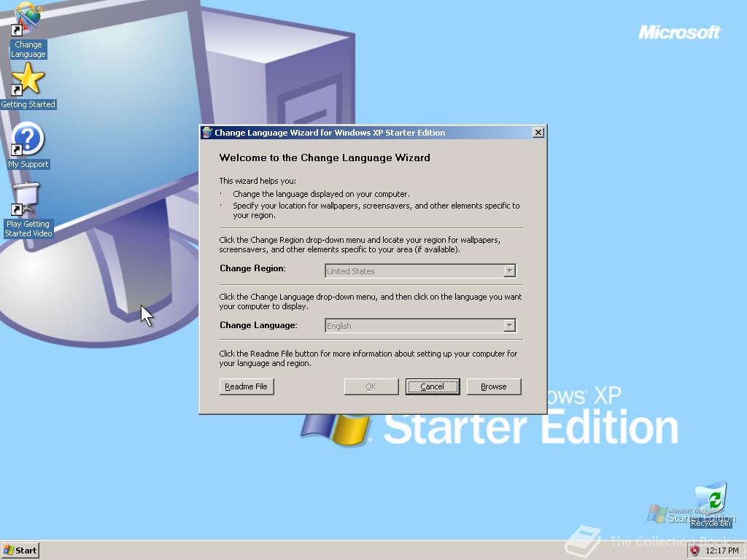This screenshot has width=747, height=560.
Task: Click the Change Language label
Action: pos(258,325)
